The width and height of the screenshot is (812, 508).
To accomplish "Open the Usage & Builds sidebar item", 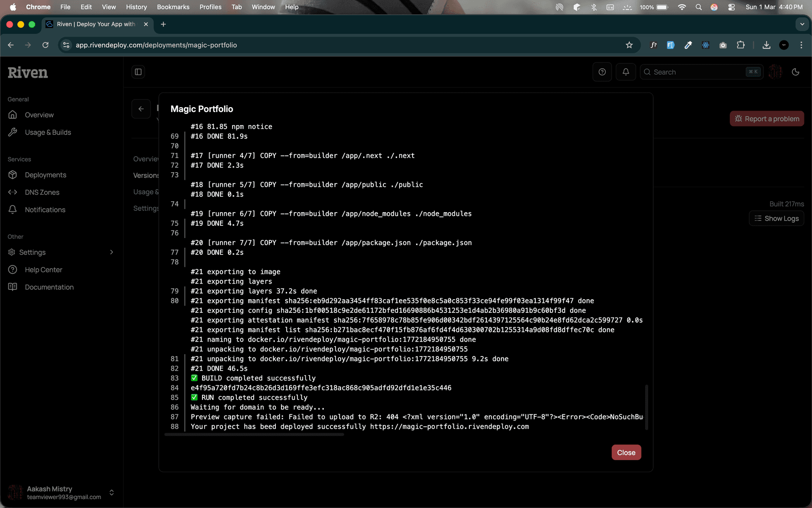I will (x=48, y=132).
